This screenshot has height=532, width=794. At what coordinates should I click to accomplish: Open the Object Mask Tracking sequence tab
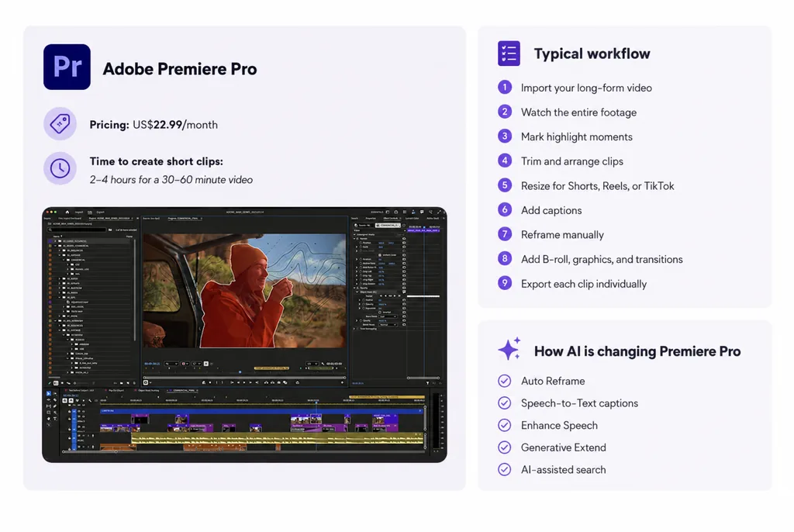click(148, 390)
